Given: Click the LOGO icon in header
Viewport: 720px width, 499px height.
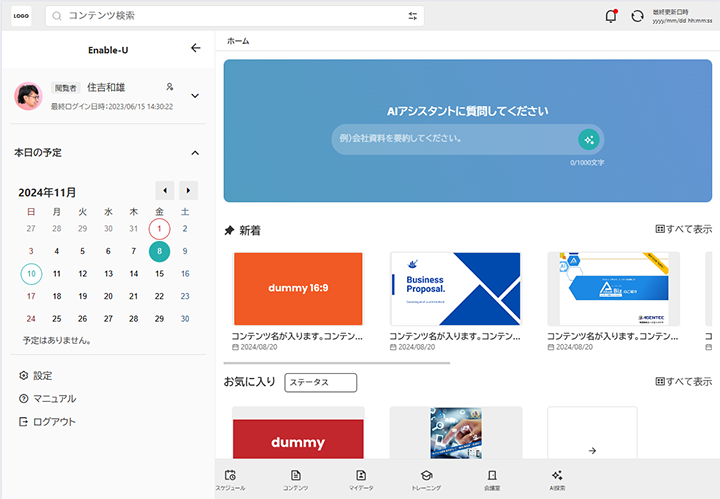Looking at the screenshot, I should [x=21, y=16].
